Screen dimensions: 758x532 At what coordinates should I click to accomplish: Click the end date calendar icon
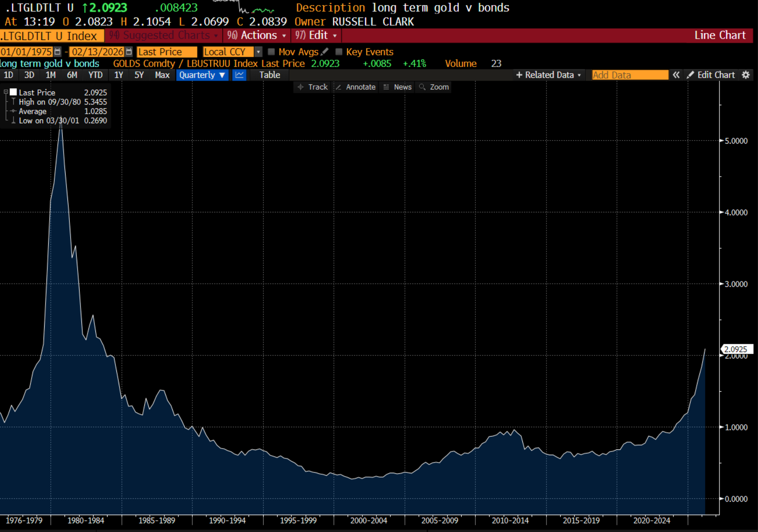tap(129, 52)
